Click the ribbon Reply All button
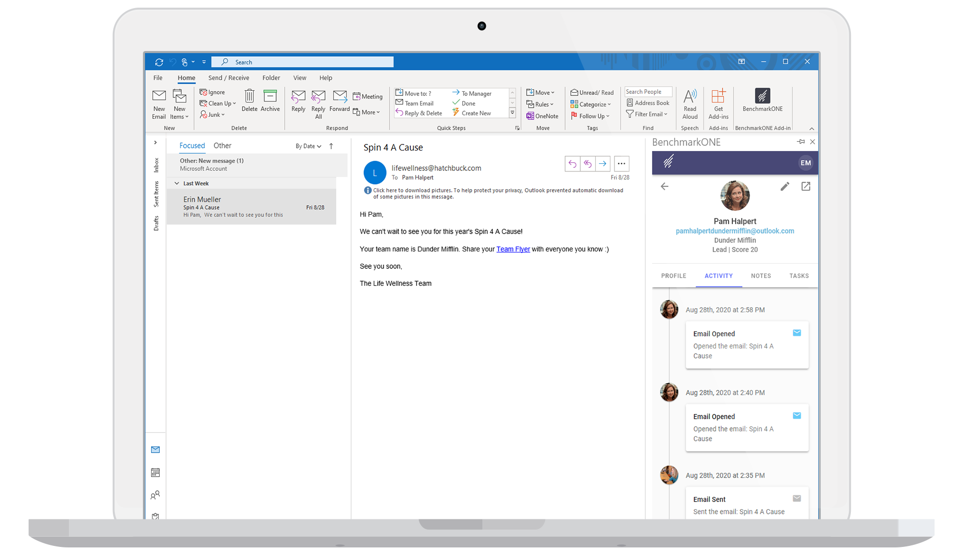This screenshot has width=980, height=551. [x=318, y=105]
